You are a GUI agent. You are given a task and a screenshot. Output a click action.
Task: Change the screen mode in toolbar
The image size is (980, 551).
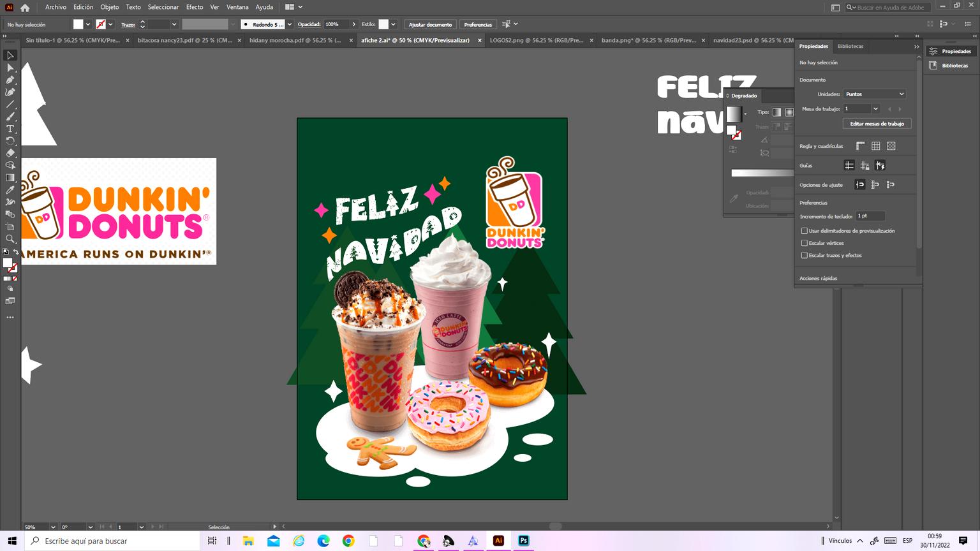[x=10, y=301]
